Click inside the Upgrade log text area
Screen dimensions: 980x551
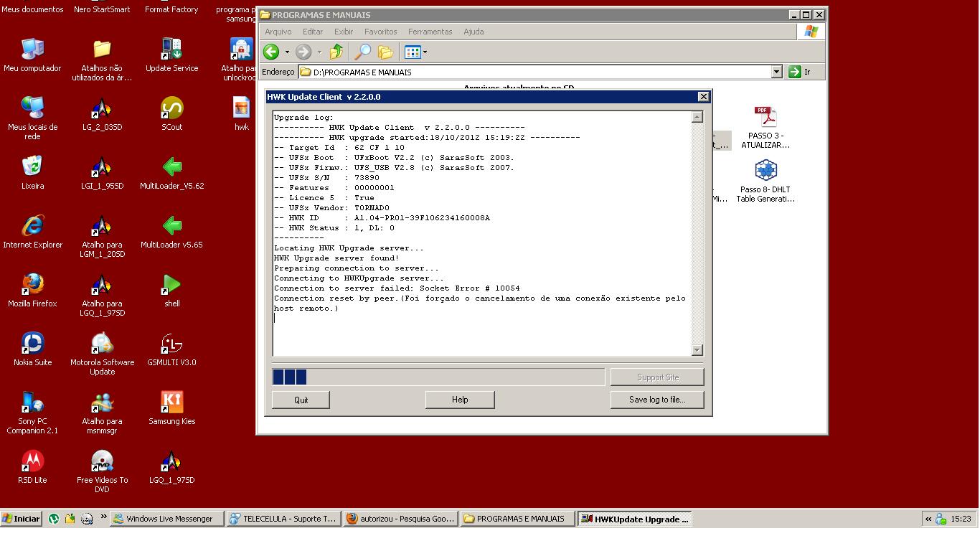481,233
